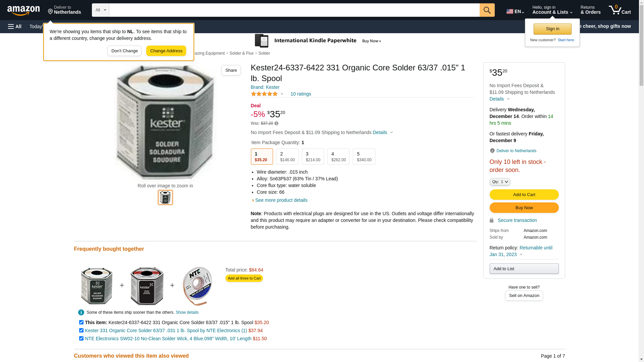Click the Deliver to Netherlands location icon
This screenshot has width=644, height=362.
[492, 151]
